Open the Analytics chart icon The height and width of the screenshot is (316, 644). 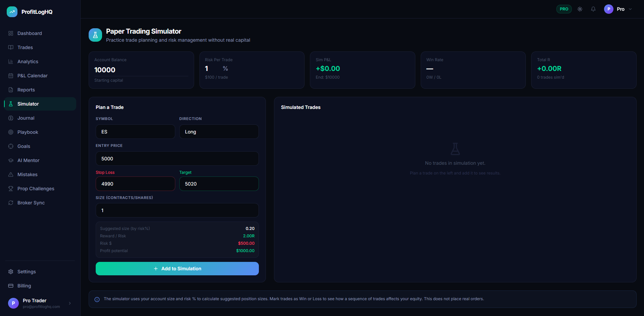(10, 62)
